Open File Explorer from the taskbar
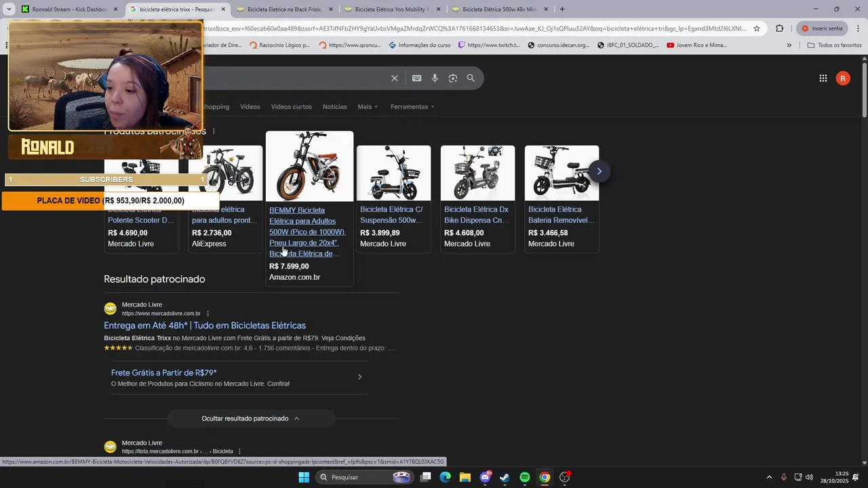868x488 pixels. [x=465, y=477]
